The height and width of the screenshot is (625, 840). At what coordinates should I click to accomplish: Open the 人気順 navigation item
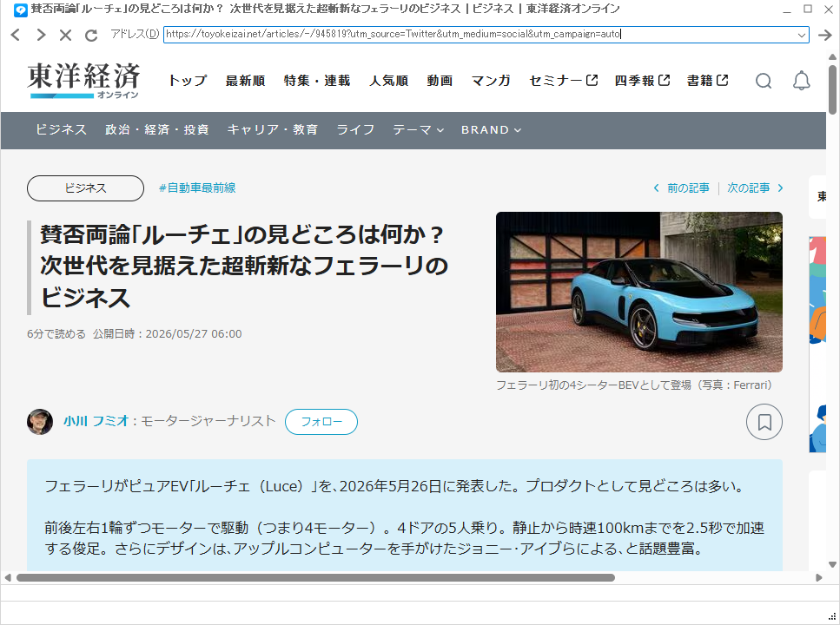(x=389, y=81)
